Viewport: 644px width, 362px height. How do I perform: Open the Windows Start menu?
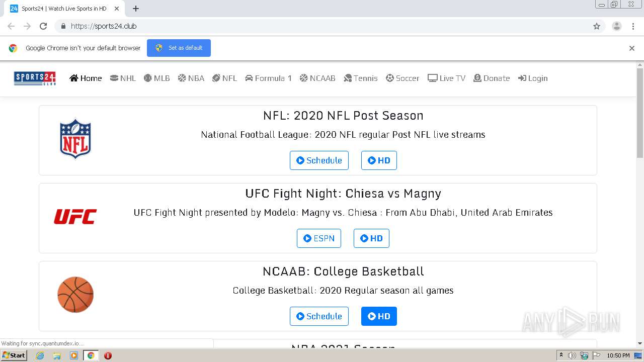[14, 355]
